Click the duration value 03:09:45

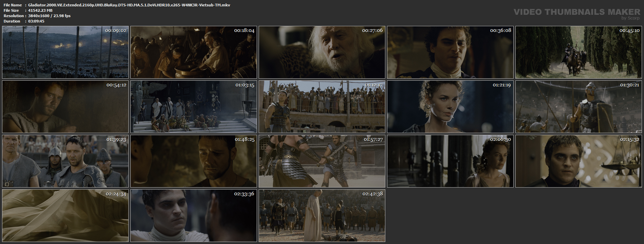pyautogui.click(x=36, y=21)
